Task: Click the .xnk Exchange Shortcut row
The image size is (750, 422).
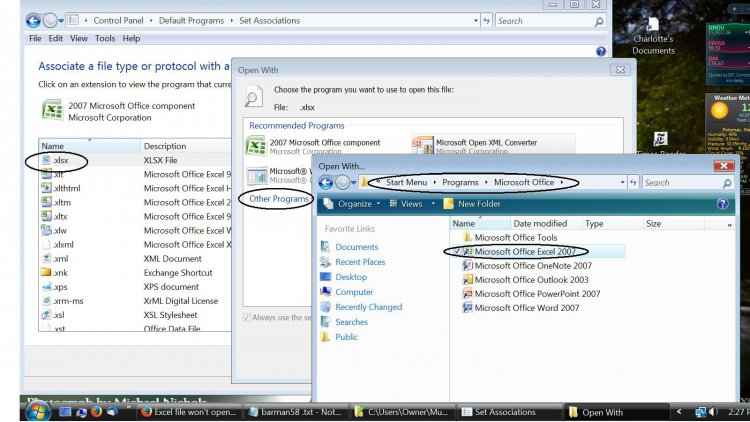Action: (135, 273)
